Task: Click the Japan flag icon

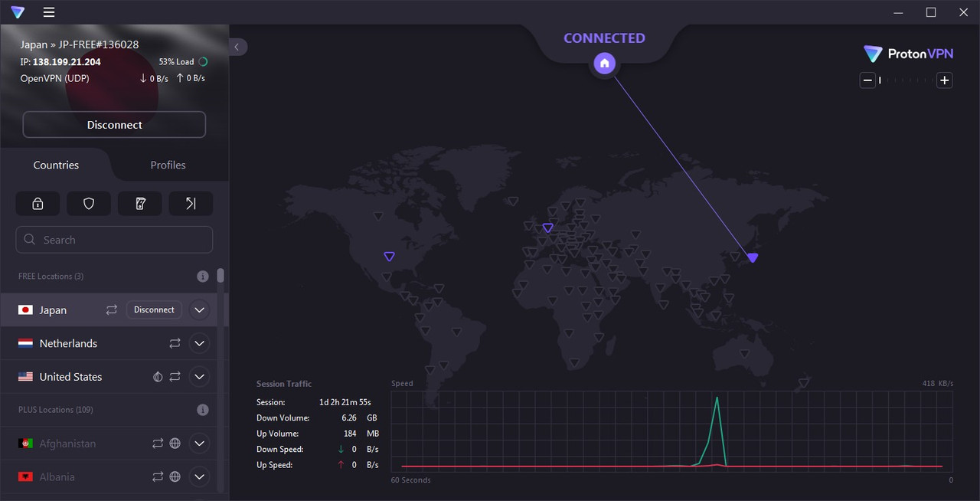Action: tap(25, 310)
